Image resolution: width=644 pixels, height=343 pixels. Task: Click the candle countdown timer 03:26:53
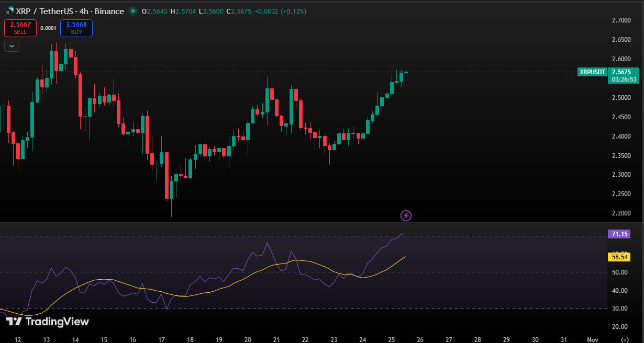(621, 79)
